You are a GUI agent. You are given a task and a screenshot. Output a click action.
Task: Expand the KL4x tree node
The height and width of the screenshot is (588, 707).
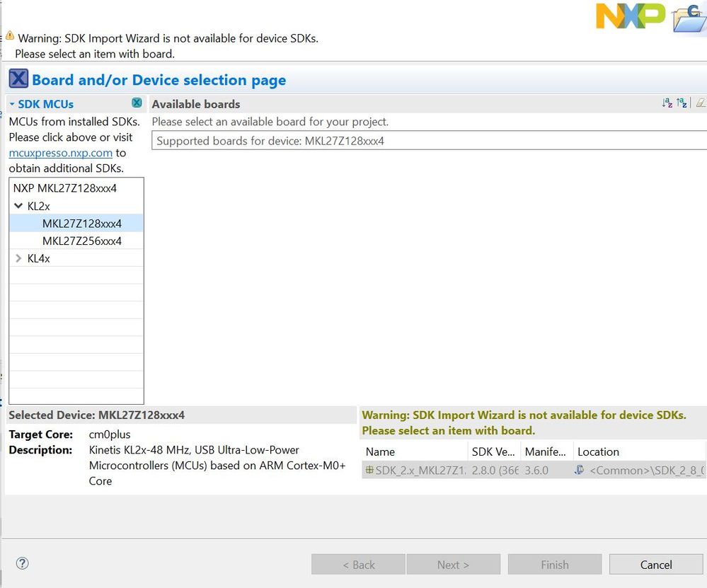tap(18, 258)
